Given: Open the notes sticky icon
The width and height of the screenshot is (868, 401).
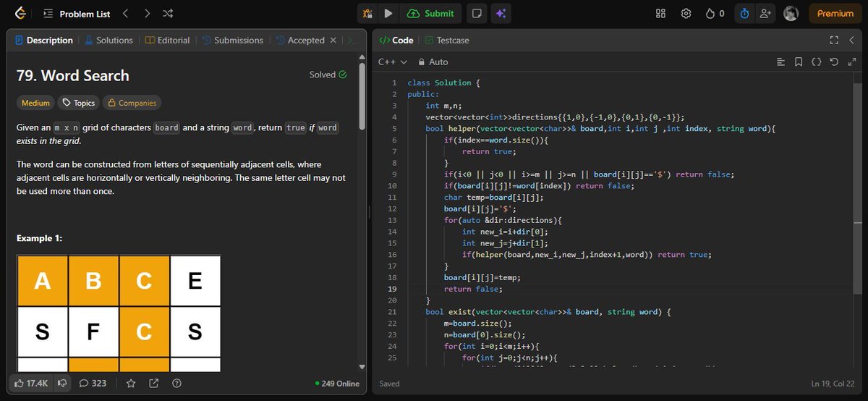Looking at the screenshot, I should tap(476, 13).
